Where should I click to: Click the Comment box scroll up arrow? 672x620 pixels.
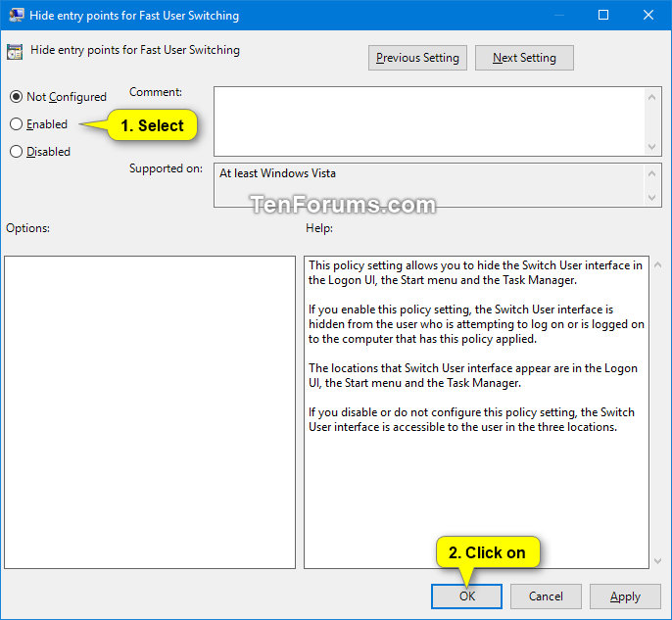pyautogui.click(x=651, y=97)
